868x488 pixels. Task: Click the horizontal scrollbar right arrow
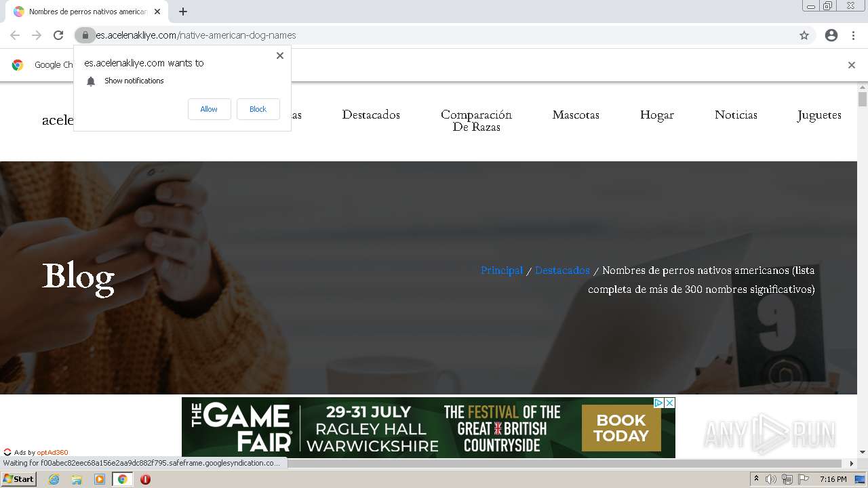click(852, 464)
